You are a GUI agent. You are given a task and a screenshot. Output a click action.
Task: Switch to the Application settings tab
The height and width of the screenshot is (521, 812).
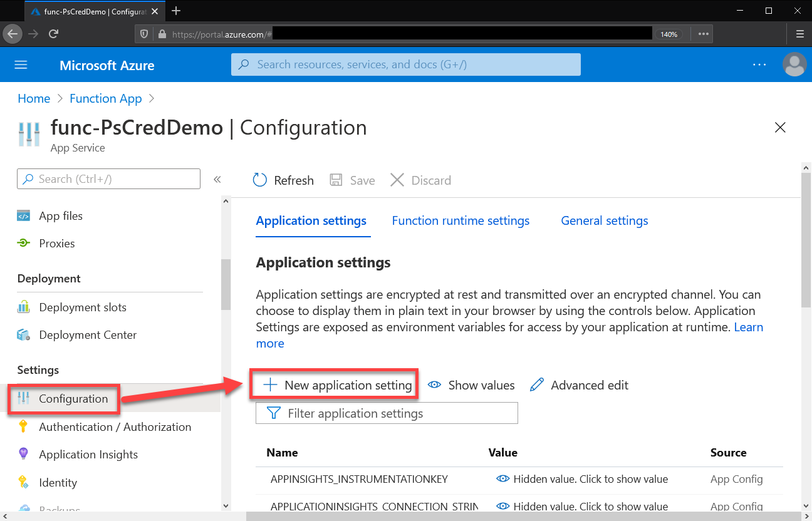click(x=311, y=221)
